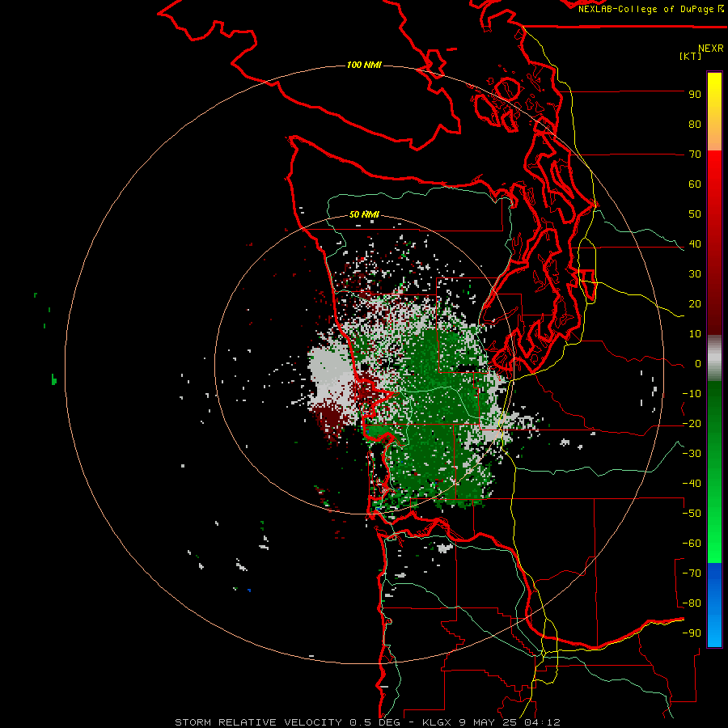Click the 04:12 timestamp
This screenshot has height=728, width=728.
[x=542, y=722]
